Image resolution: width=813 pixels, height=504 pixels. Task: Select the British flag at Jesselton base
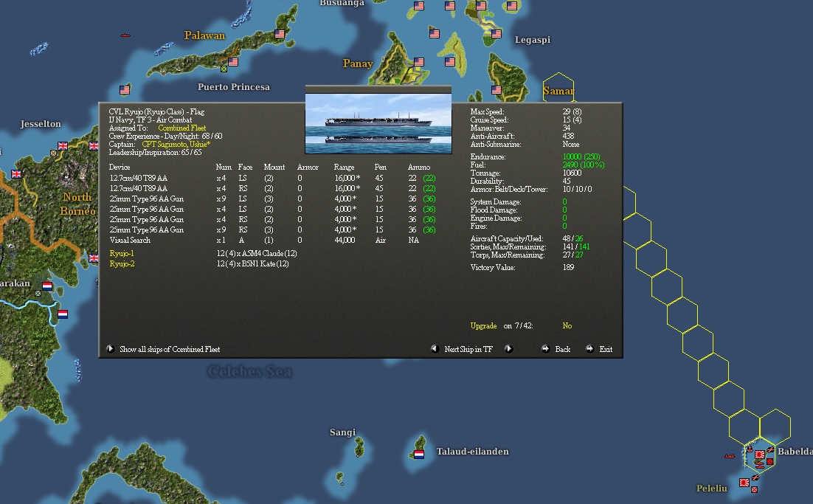(x=63, y=146)
